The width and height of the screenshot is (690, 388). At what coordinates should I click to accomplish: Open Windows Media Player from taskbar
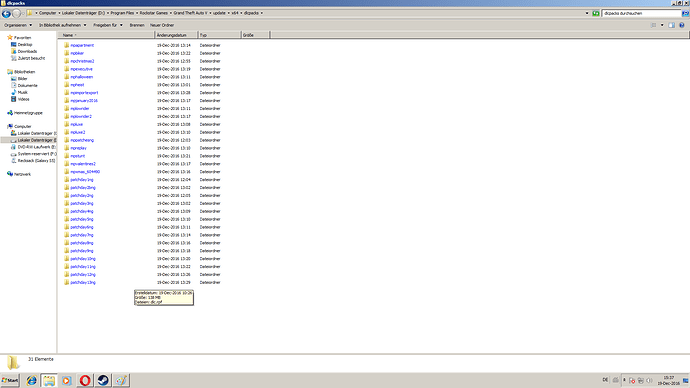coord(67,380)
